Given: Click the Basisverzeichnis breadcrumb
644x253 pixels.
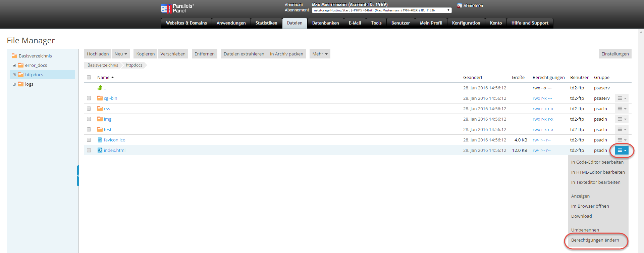Looking at the screenshot, I should coord(103,65).
